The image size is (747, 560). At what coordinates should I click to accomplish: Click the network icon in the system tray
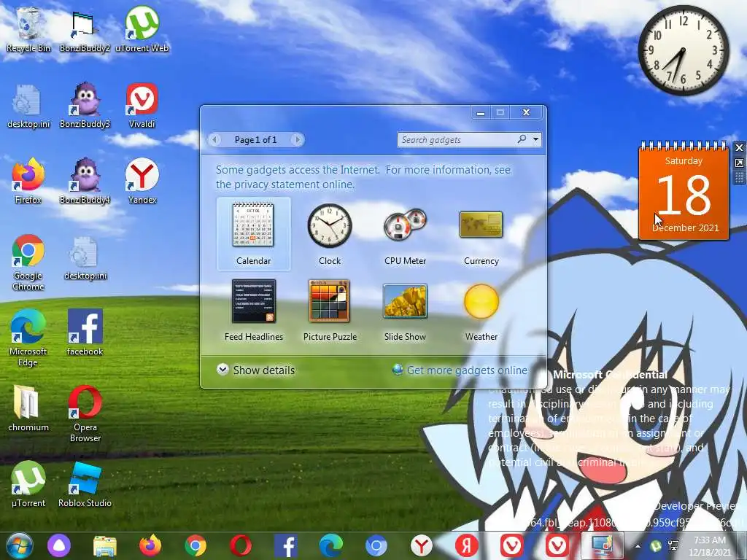673,546
